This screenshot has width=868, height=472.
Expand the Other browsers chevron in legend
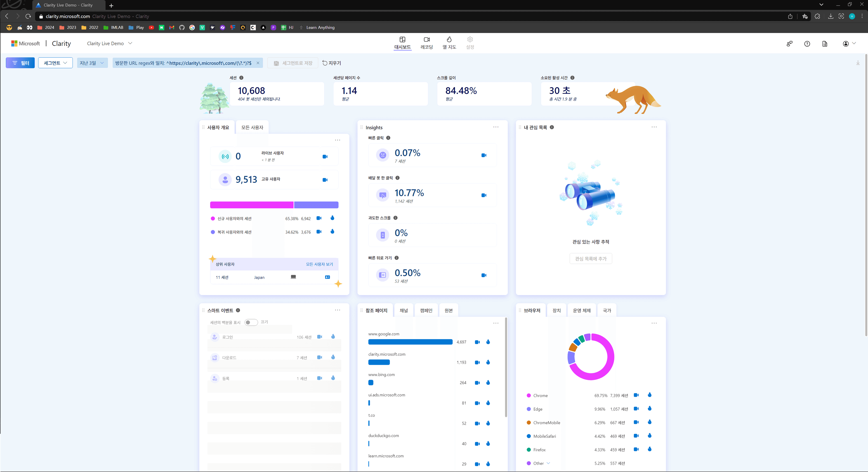(x=548, y=463)
